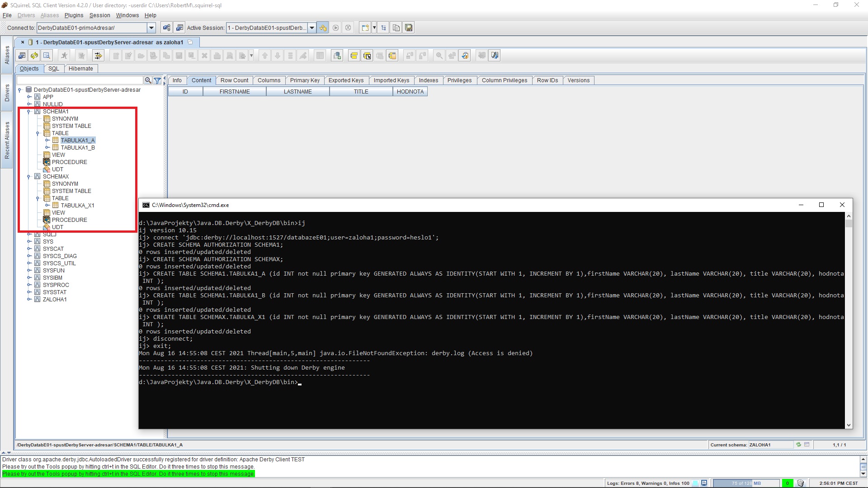This screenshot has height=488, width=868.
Task: Select the TABULKA1_A table in tree
Action: 78,141
